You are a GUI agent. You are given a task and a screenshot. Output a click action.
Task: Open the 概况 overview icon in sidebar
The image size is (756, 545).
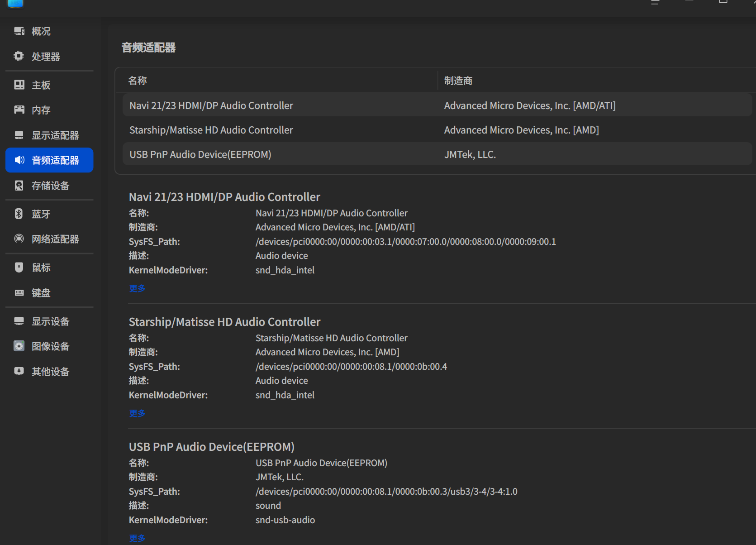19,31
